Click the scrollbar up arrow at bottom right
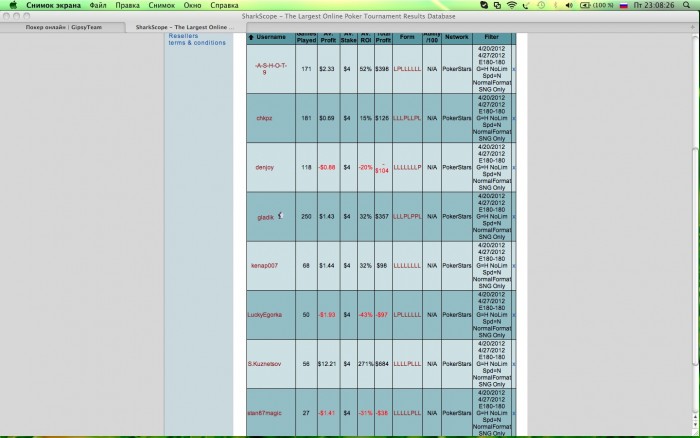This screenshot has height=438, width=700. click(695, 417)
